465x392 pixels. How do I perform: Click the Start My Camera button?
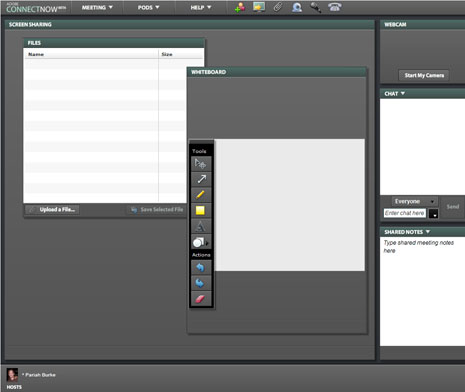(x=424, y=75)
